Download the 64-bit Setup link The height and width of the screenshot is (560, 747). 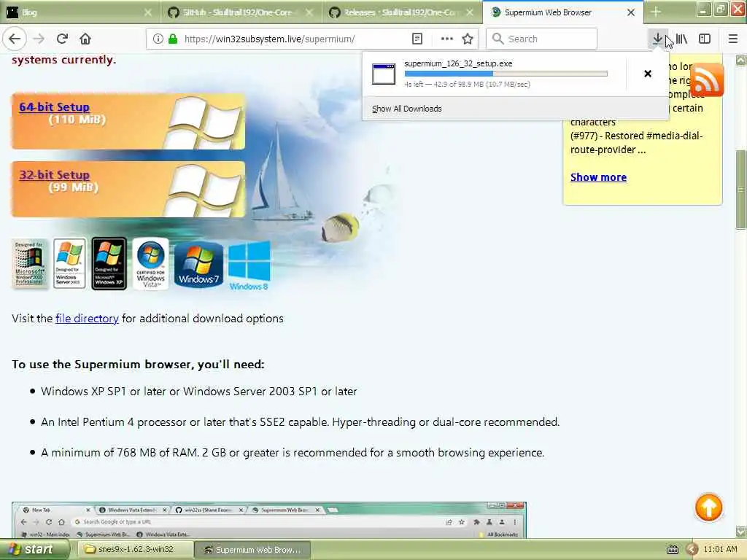(x=54, y=107)
